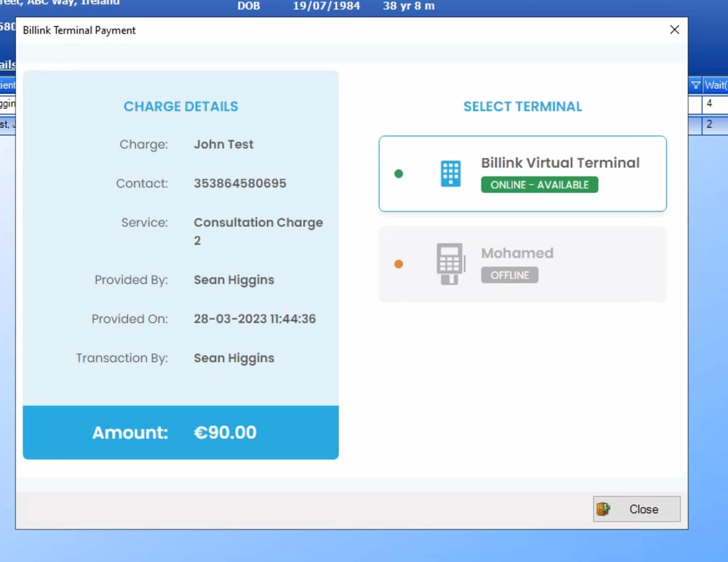
Task: Click the CHARGE DETAILS header icon area
Action: 180,106
